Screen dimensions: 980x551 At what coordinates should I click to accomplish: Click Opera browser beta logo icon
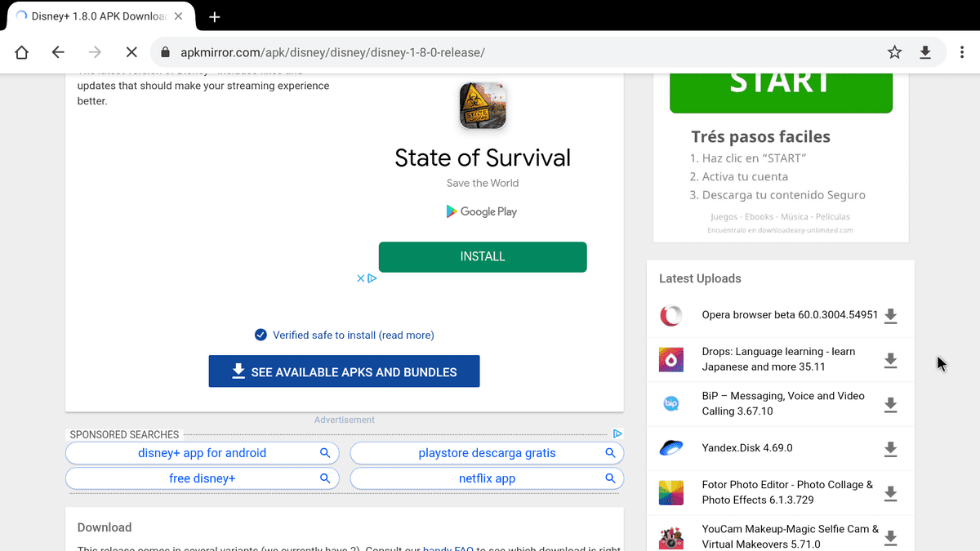(x=671, y=315)
